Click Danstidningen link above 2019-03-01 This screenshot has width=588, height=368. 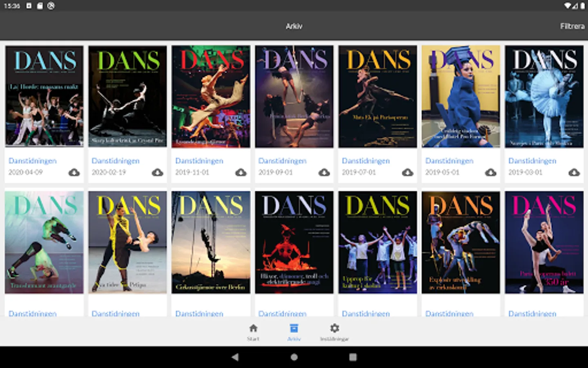[532, 161]
